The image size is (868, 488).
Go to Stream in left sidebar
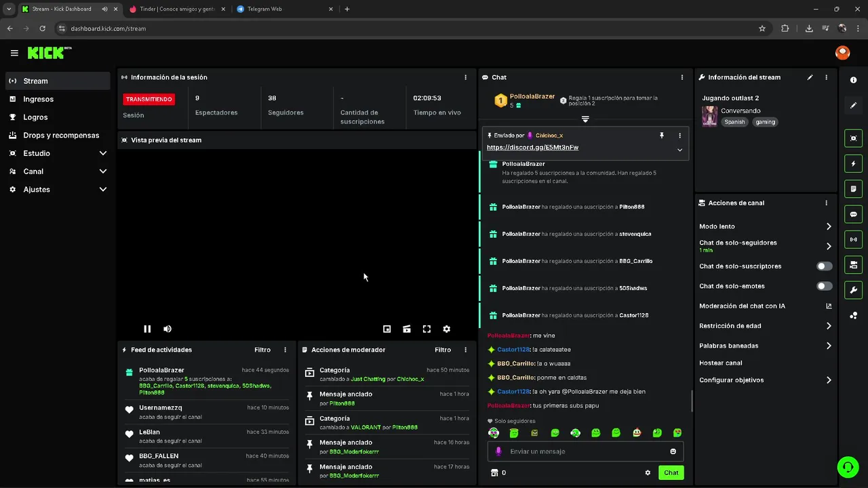point(58,81)
